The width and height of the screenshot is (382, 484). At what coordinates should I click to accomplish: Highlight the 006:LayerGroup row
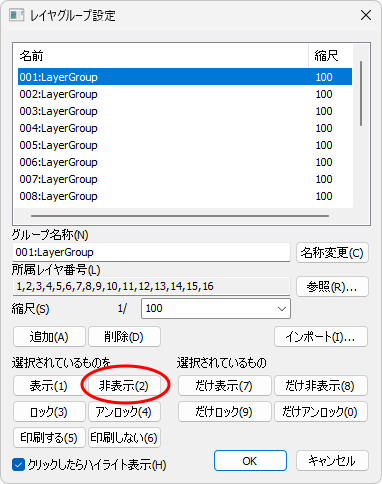point(185,162)
